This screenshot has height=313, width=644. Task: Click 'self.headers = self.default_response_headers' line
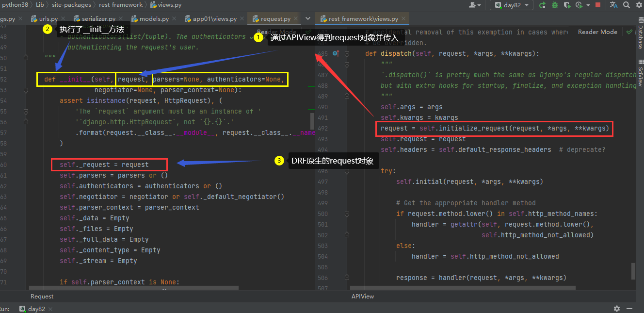click(x=466, y=149)
